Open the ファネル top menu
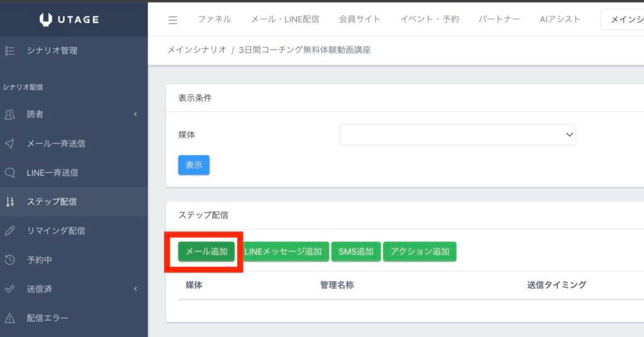644x337 pixels. point(214,19)
